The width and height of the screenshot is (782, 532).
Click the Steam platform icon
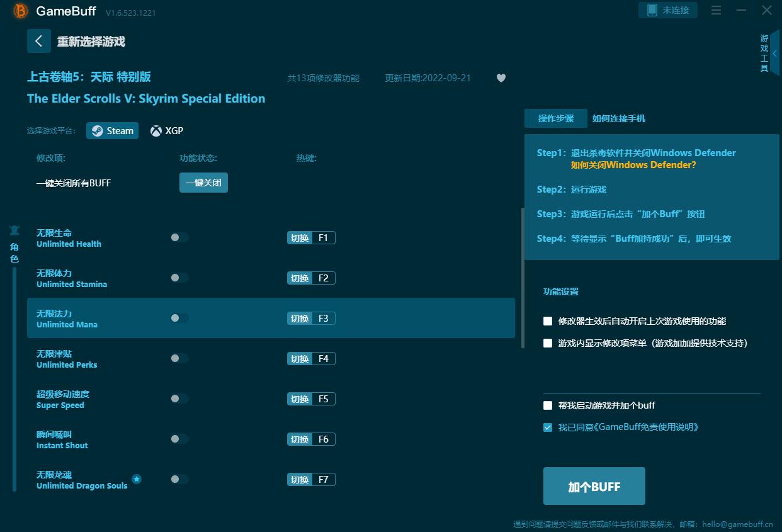point(98,131)
